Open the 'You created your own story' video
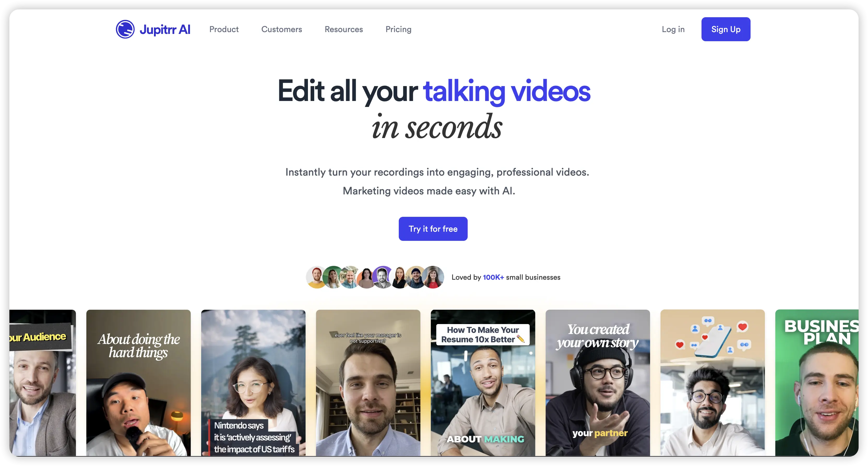Viewport: 868px width, 466px height. [x=597, y=383]
